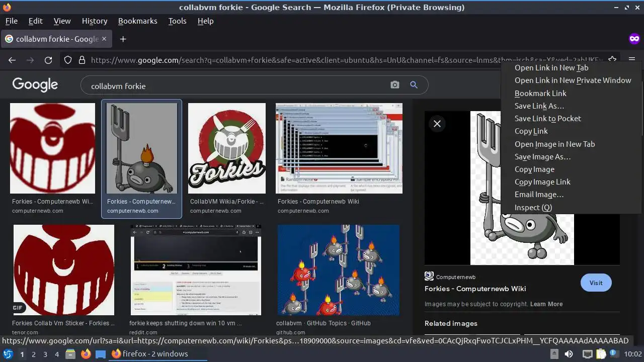Open the View menu

coord(62,21)
